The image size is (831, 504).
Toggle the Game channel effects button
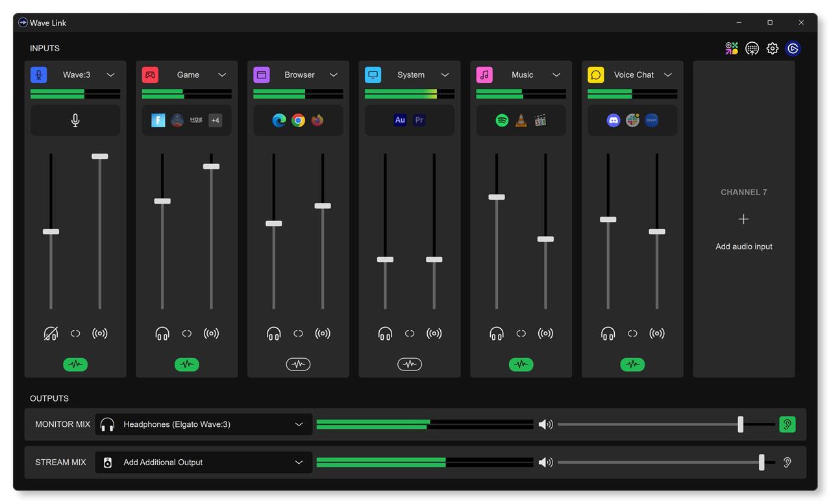pyautogui.click(x=187, y=365)
